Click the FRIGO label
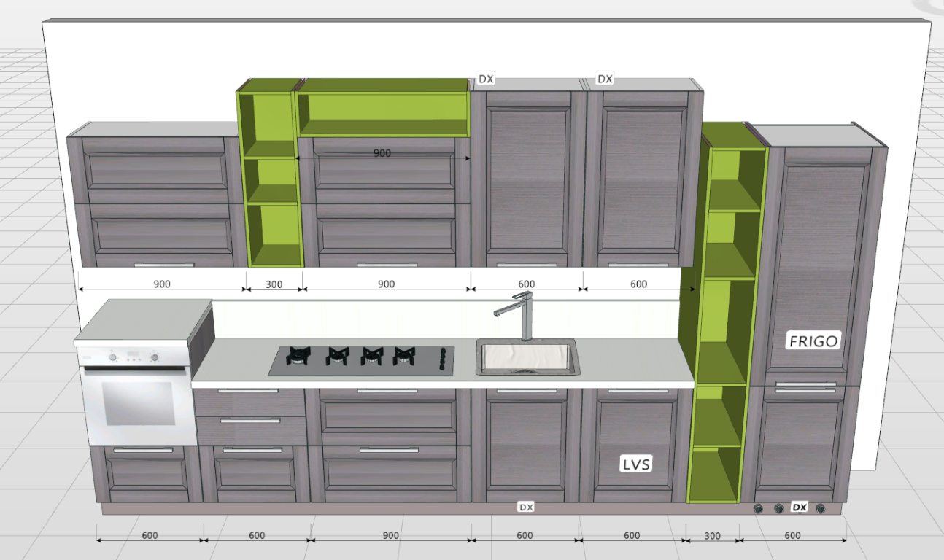Screen dimensions: 944x560 pyautogui.click(x=813, y=341)
